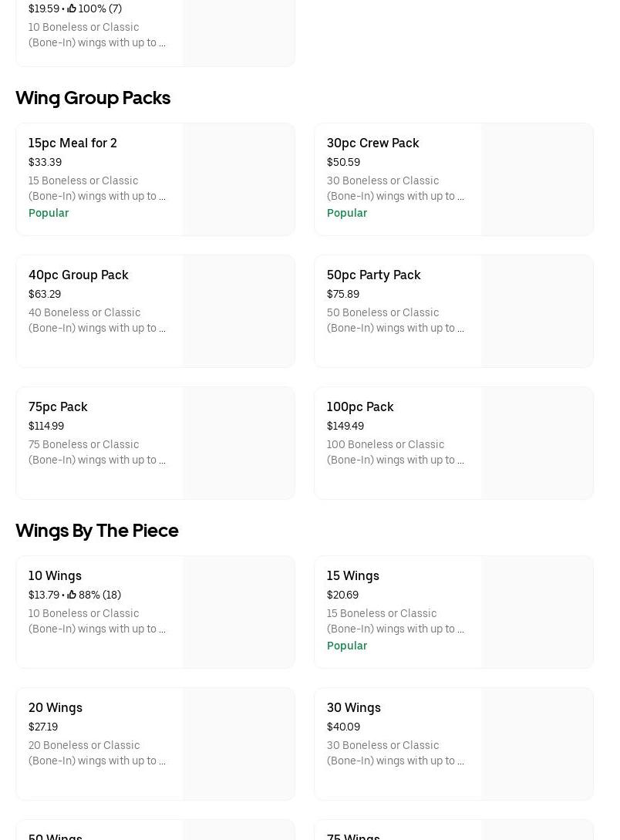Open the 100pc Pack item
Screen dimensions: 620x840
click(360, 407)
